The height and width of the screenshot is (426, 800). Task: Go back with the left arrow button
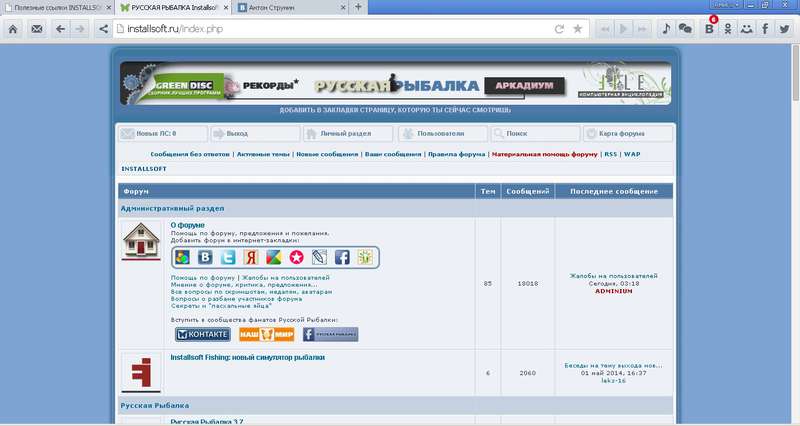(x=60, y=29)
